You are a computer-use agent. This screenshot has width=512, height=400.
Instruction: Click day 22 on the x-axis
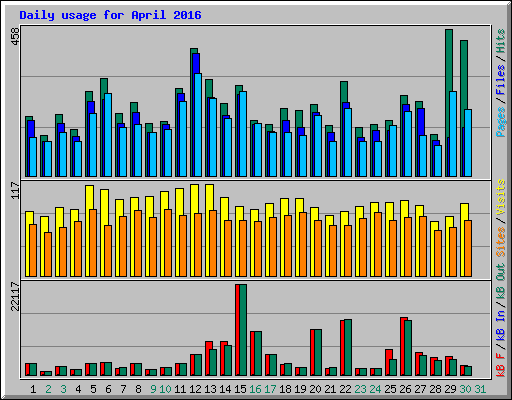[345, 389]
